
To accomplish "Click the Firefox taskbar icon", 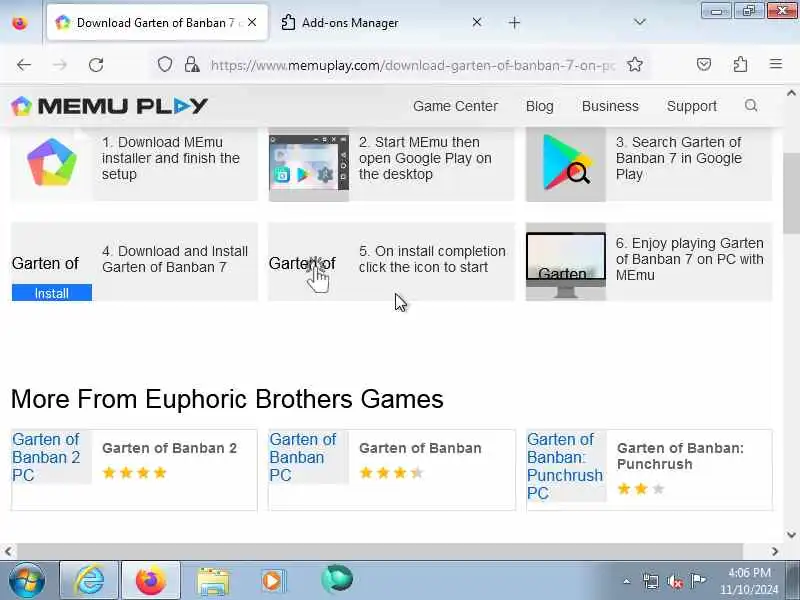I will coord(151,580).
